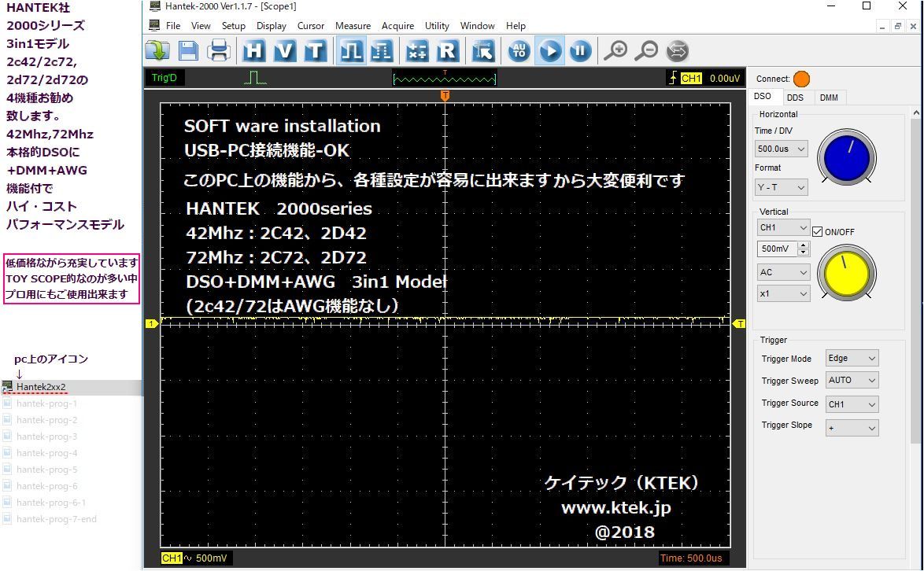The height and width of the screenshot is (571, 924).
Task: Open the Display menu
Action: 271,26
